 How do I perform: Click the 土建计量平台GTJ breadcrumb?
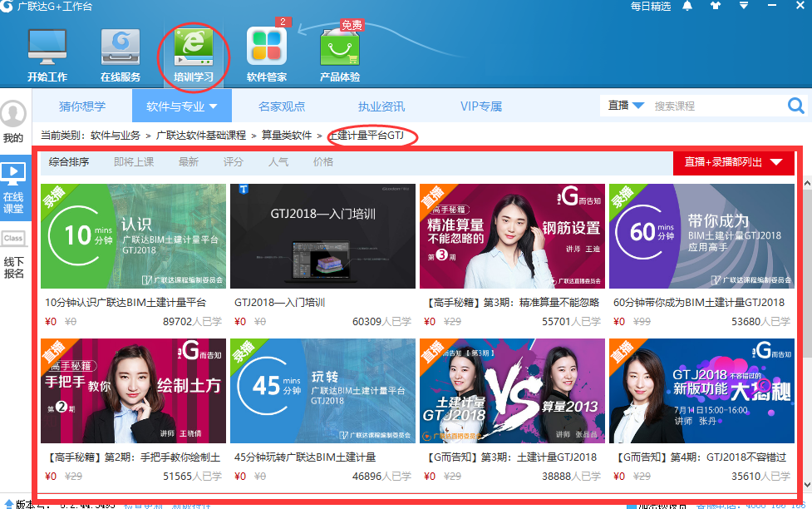[367, 136]
